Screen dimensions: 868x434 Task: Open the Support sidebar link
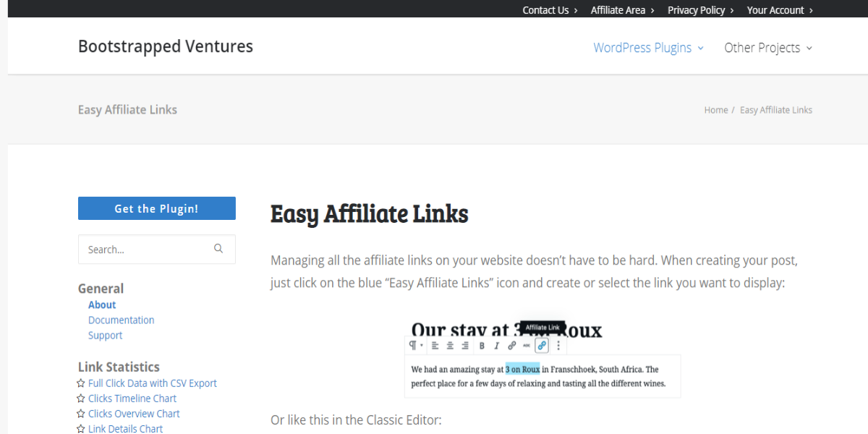coord(105,336)
